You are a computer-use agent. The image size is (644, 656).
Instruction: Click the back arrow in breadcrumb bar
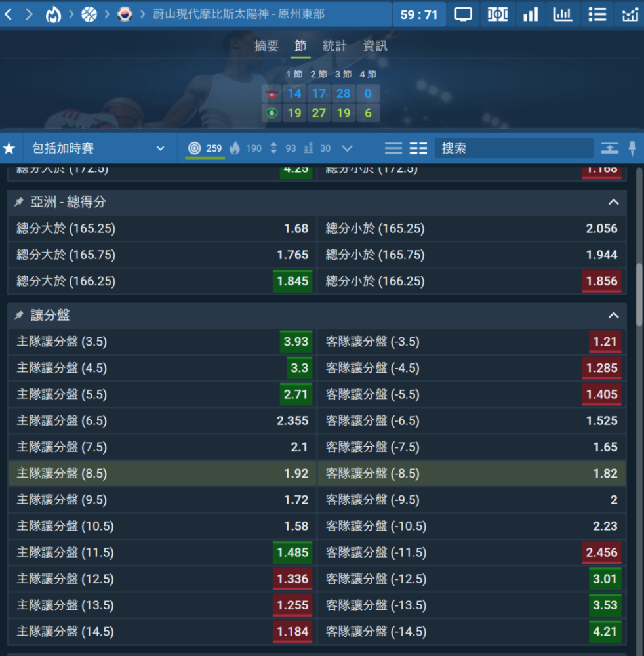[x=9, y=14]
